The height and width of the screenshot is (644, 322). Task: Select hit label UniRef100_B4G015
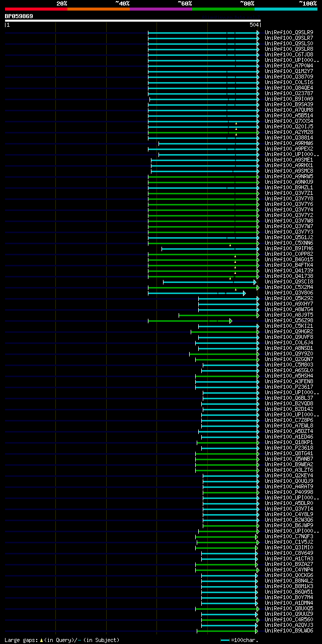coord(289,259)
